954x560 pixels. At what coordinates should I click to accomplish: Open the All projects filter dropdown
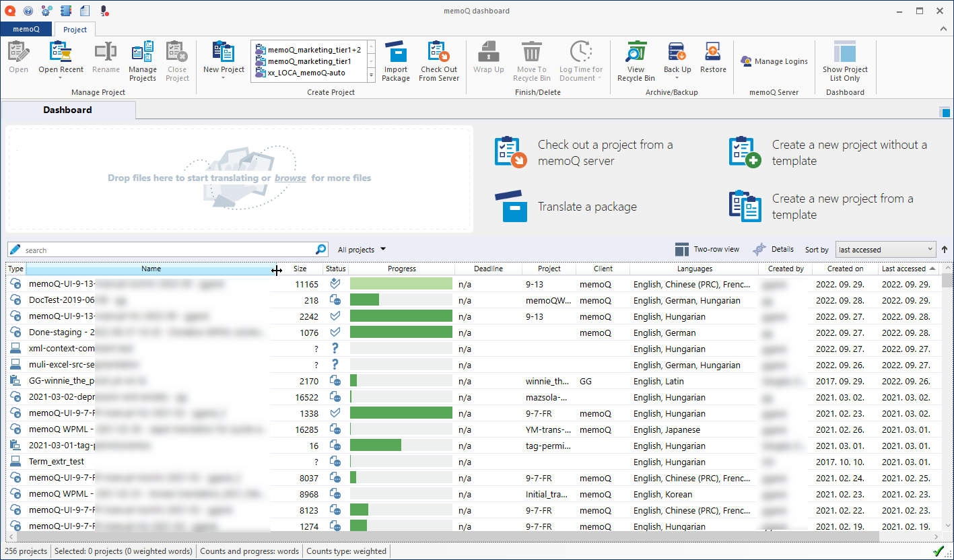coord(361,249)
